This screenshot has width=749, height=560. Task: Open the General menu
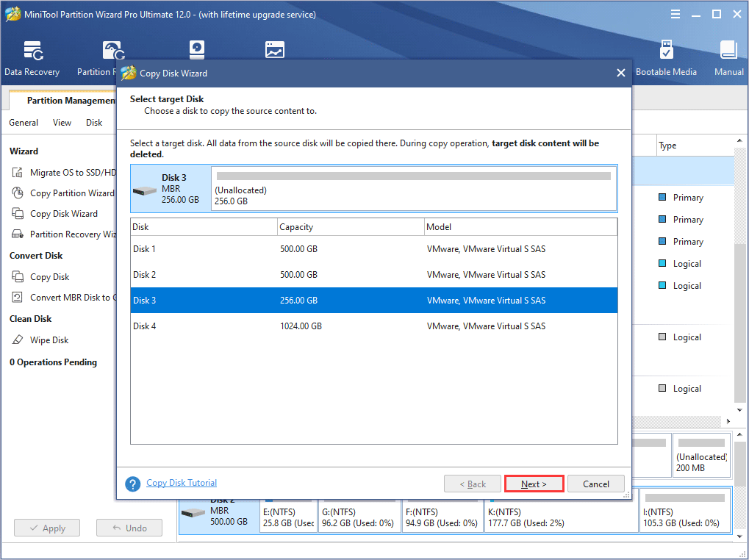[24, 123]
